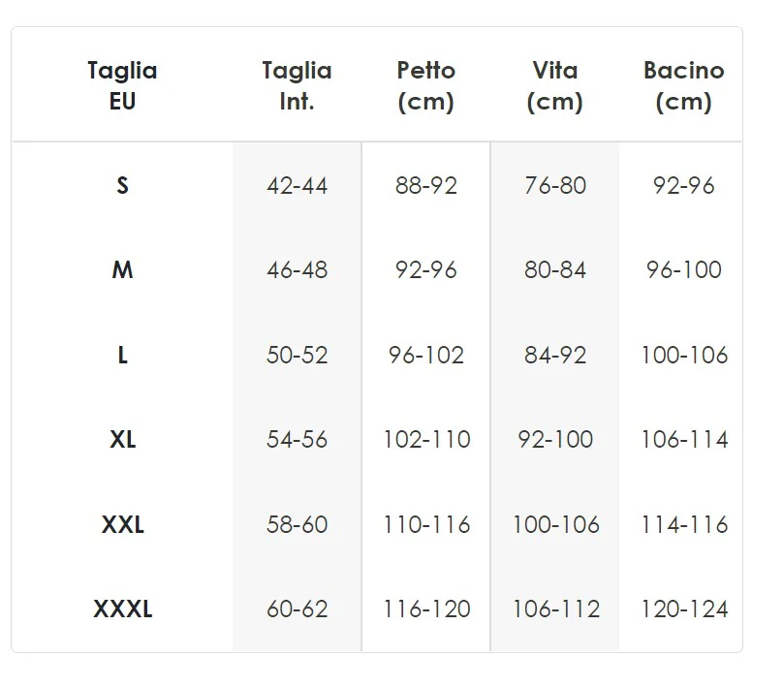Click the 92-96 chest measurement cell

(x=425, y=269)
